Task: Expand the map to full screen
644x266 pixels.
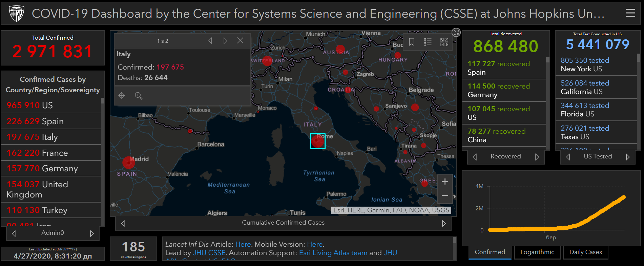Action: coord(456,32)
